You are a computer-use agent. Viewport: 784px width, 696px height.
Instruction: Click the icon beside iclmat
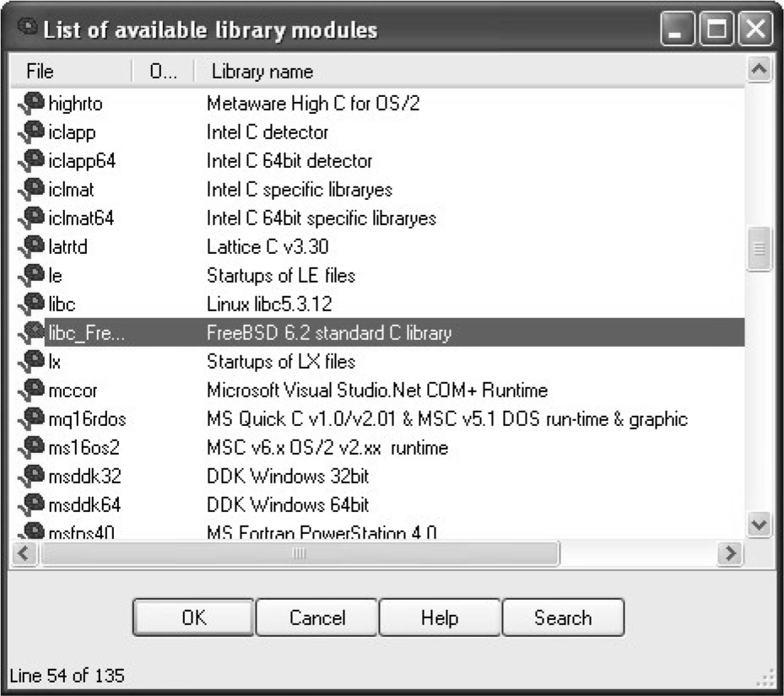(x=31, y=190)
